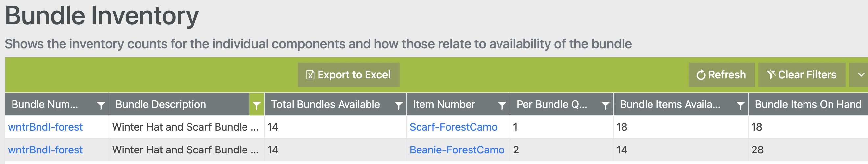The height and width of the screenshot is (164, 868).
Task: Click Export to Excel button
Action: pyautogui.click(x=348, y=74)
